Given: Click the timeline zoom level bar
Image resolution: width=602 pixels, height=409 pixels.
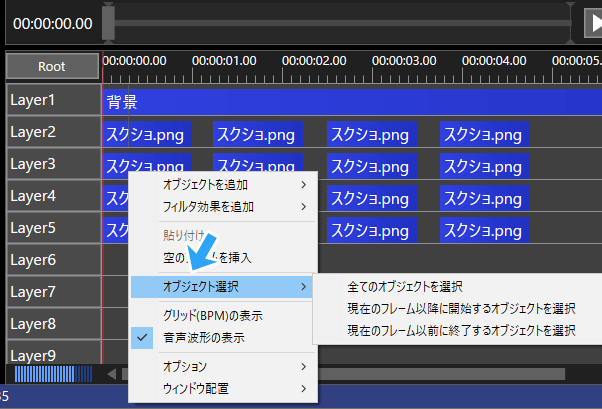Looking at the screenshot, I should click(x=53, y=374).
